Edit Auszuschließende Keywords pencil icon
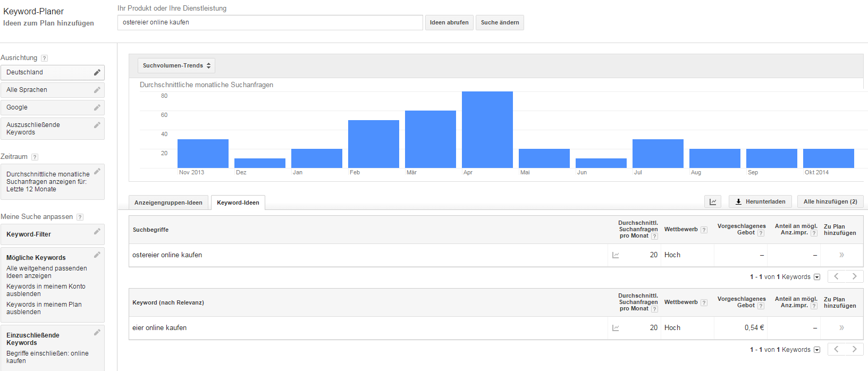The width and height of the screenshot is (868, 371). click(97, 125)
